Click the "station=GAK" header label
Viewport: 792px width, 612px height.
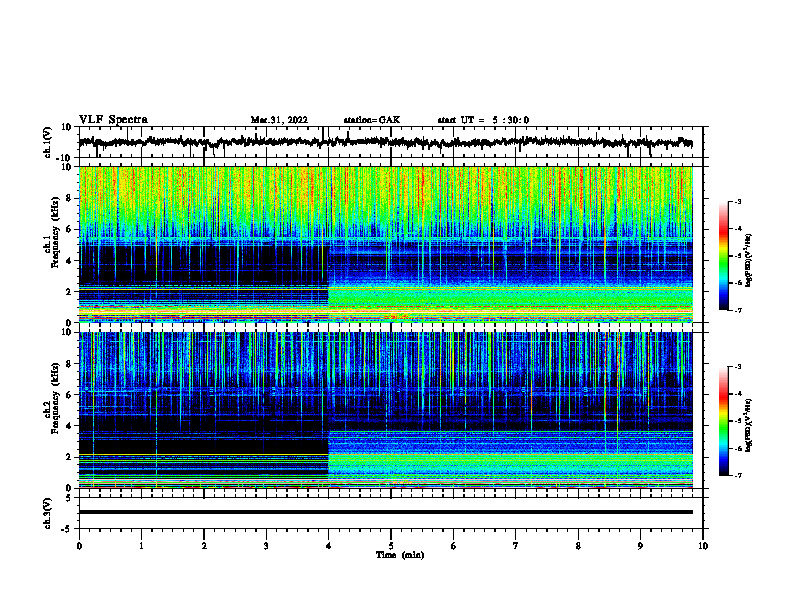coord(372,120)
